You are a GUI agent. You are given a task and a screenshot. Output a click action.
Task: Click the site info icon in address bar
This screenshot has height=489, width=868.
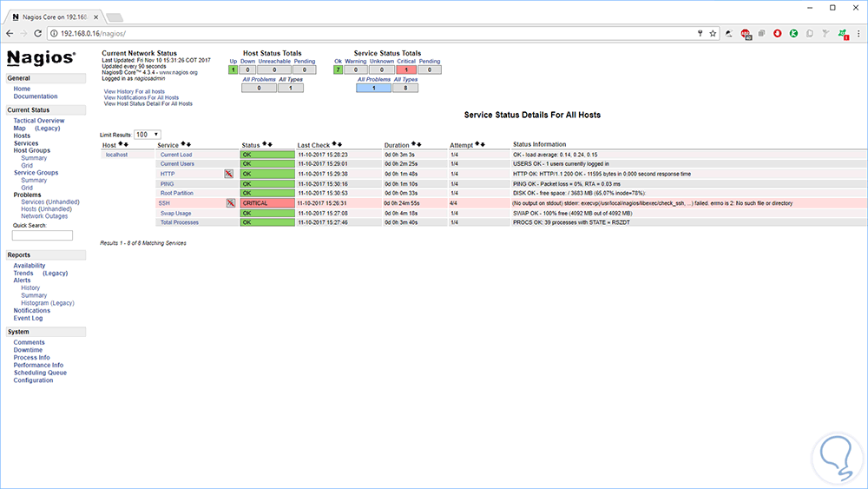pyautogui.click(x=54, y=33)
